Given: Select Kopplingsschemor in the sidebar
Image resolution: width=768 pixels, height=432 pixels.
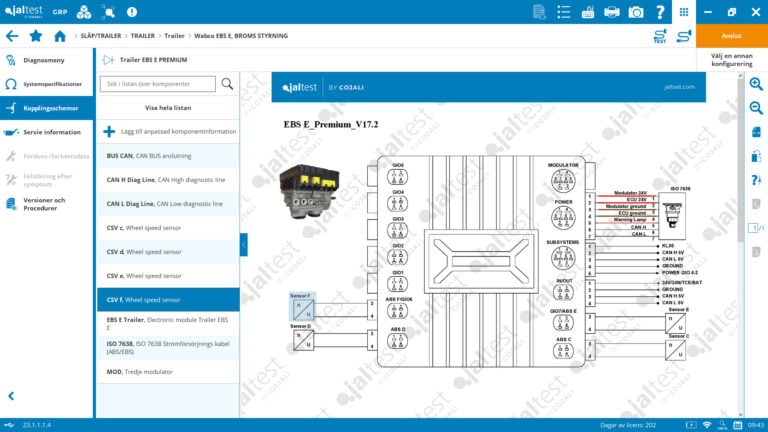Looking at the screenshot, I should (x=46, y=108).
